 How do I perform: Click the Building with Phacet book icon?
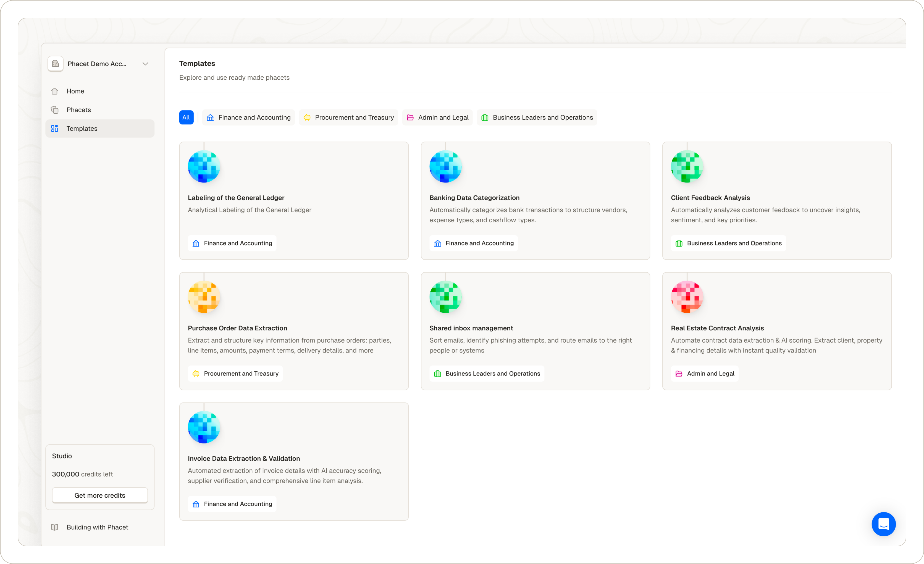[54, 527]
